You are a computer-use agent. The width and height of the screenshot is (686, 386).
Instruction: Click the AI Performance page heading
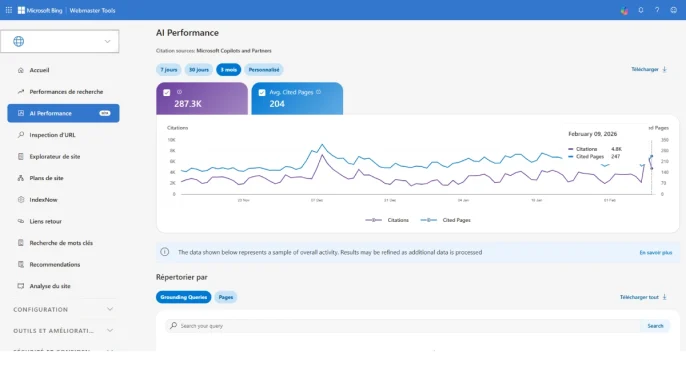187,33
